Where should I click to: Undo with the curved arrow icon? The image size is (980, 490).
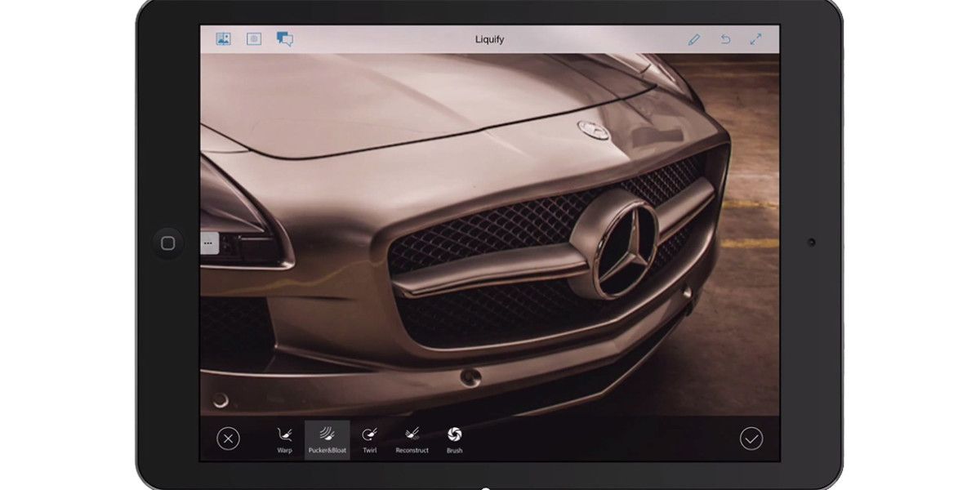(x=725, y=39)
